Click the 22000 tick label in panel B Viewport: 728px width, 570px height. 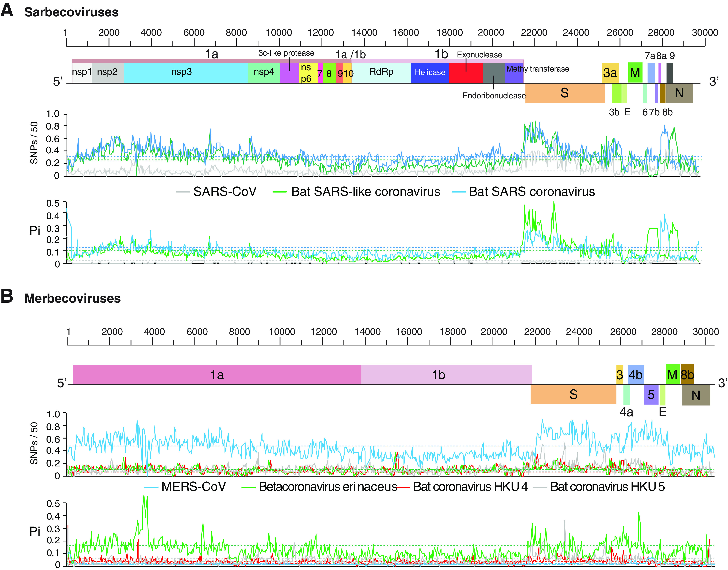click(537, 332)
